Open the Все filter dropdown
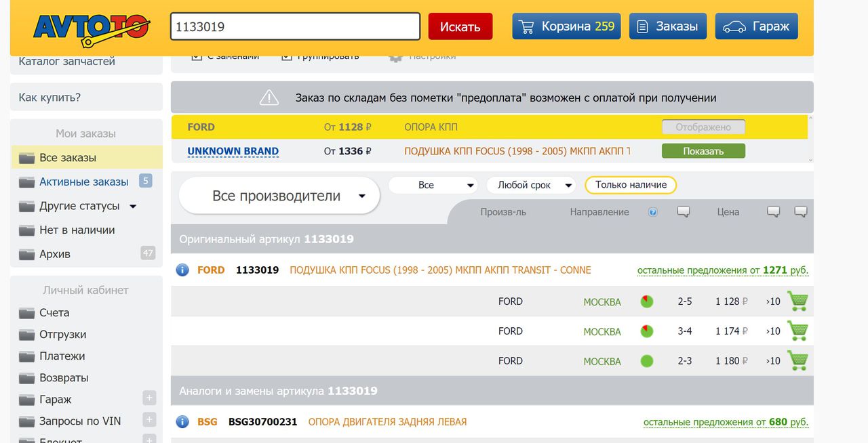The width and height of the screenshot is (868, 443). (x=433, y=185)
